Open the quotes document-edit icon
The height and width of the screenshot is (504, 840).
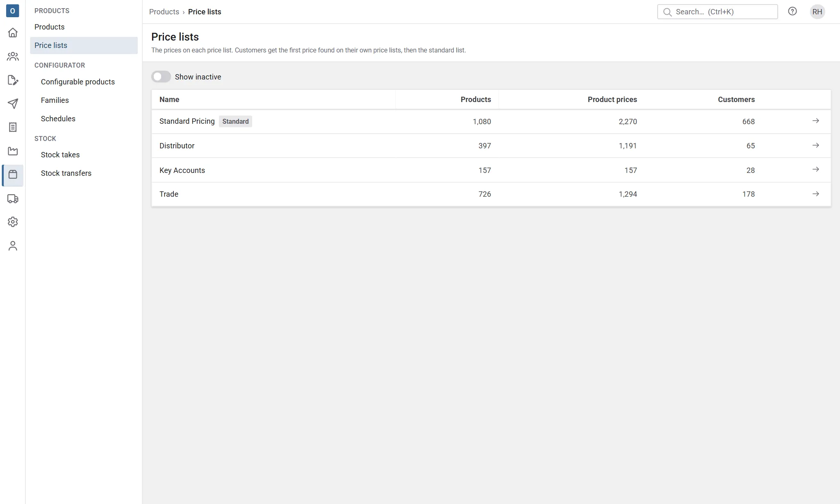[x=13, y=80]
